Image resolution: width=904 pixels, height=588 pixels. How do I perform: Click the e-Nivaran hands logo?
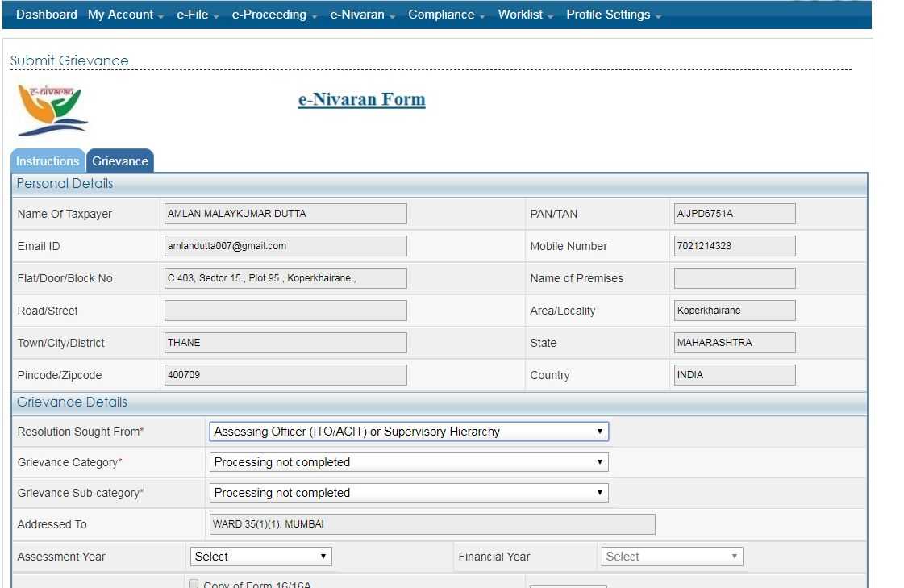[52, 111]
